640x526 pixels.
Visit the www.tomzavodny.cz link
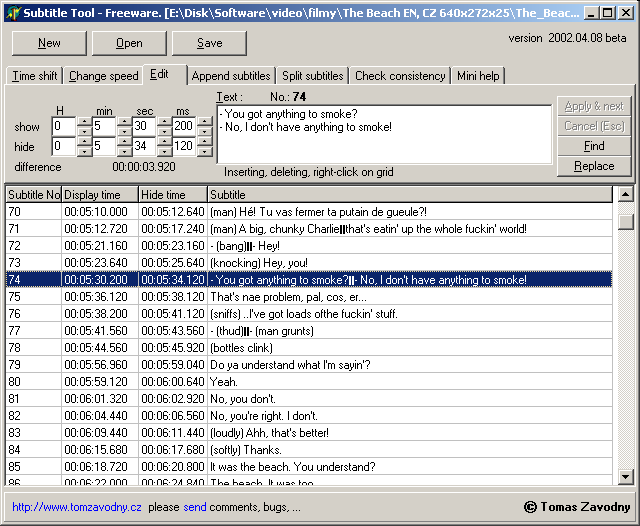tap(77, 507)
